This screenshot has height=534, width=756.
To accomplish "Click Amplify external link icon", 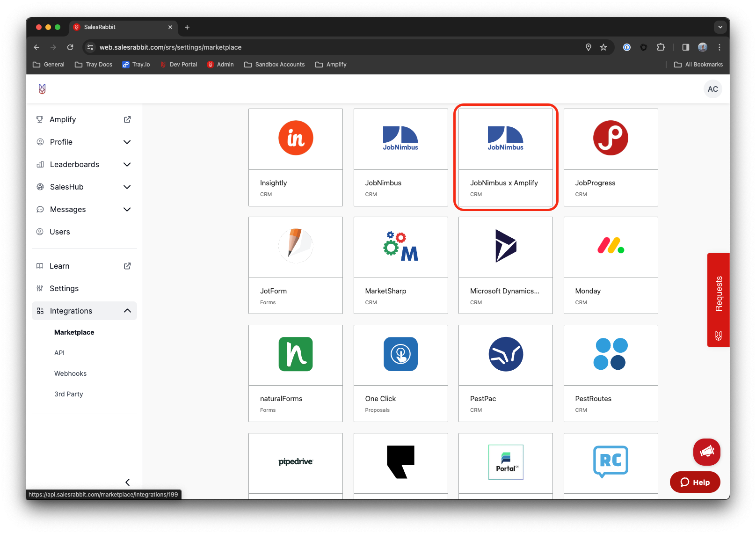I will tap(127, 119).
